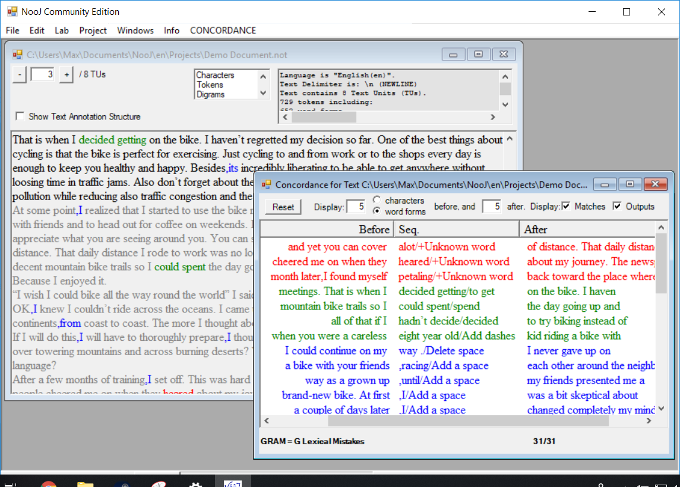The height and width of the screenshot is (487, 680).
Task: Open the Lab menu
Action: pyautogui.click(x=62, y=31)
